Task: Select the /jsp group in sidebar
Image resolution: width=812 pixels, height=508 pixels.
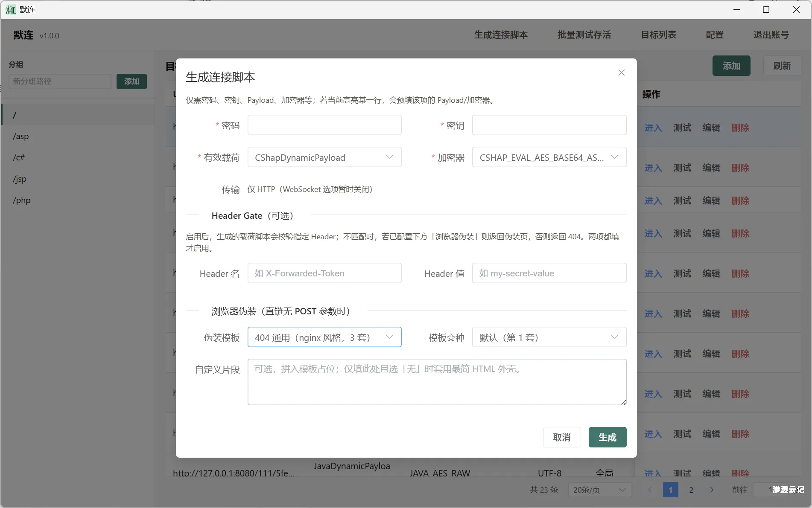Action: coord(19,179)
